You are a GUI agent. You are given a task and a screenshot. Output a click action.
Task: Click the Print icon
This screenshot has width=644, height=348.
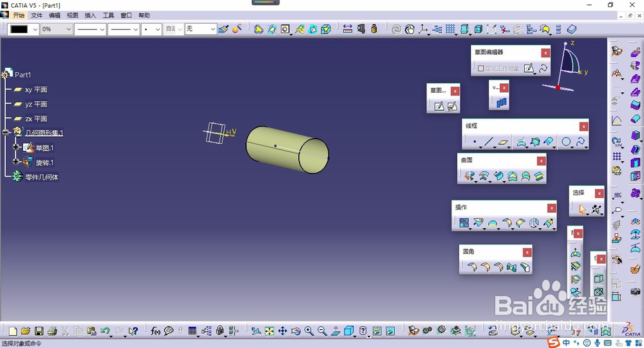[x=52, y=331]
